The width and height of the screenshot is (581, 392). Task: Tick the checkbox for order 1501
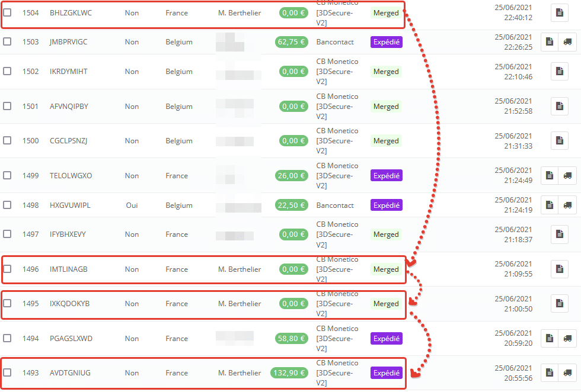coord(7,106)
